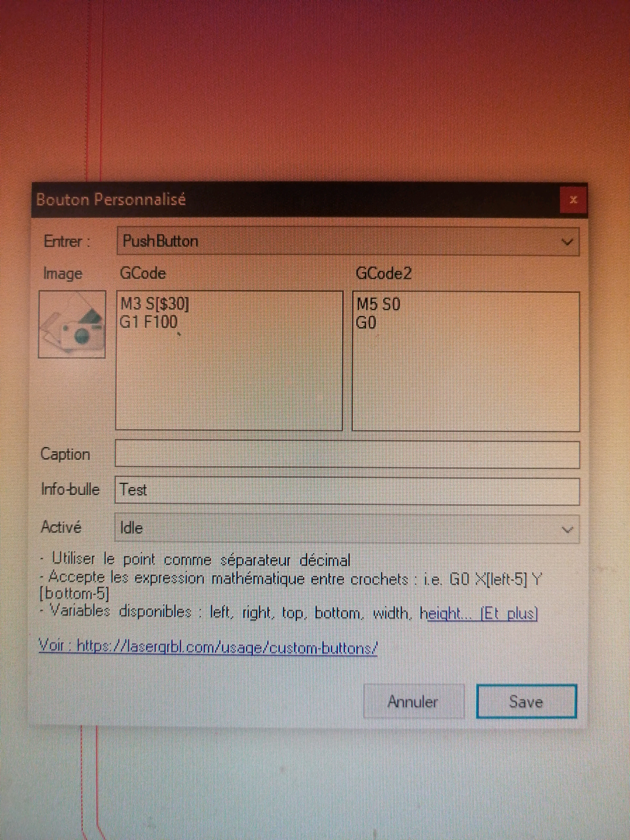Place cursor on the G1 F100 line
The width and height of the screenshot is (630, 840).
149,323
